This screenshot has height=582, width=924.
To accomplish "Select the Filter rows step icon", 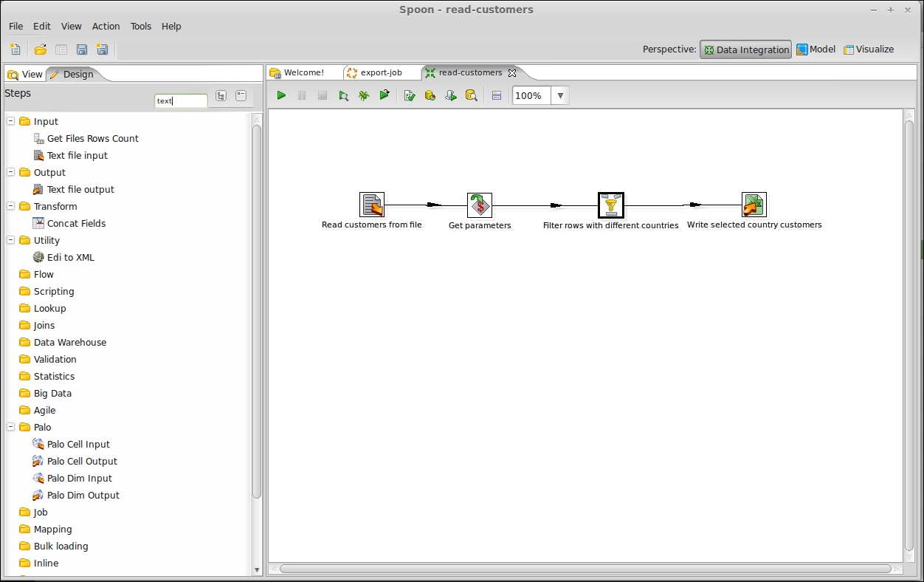I will tap(611, 205).
